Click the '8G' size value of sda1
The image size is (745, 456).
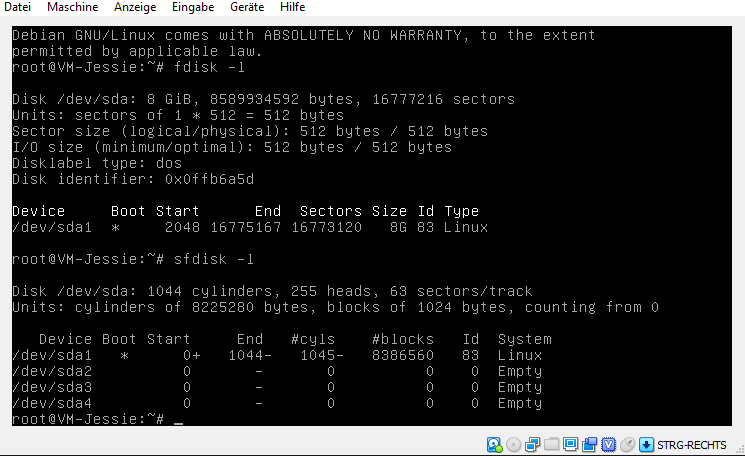coord(398,227)
